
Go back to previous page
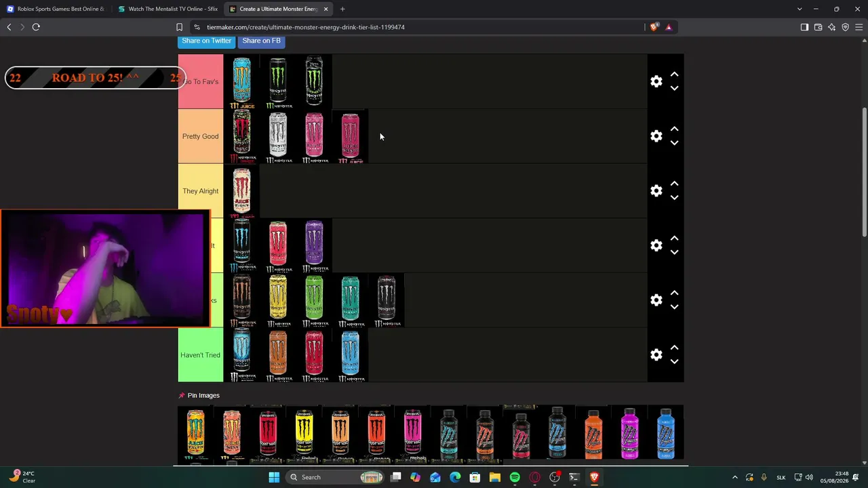coord(9,27)
